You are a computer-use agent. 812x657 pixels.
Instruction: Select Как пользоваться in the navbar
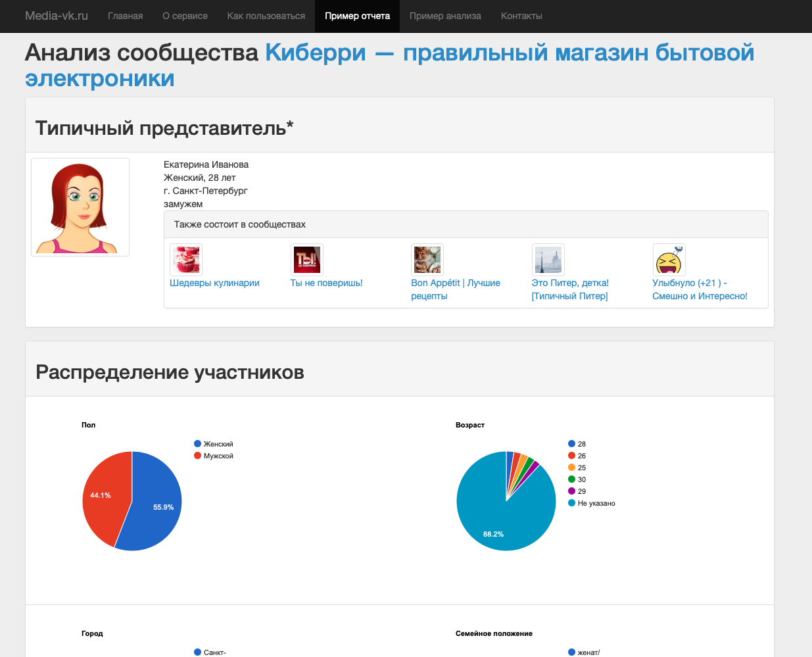point(266,16)
